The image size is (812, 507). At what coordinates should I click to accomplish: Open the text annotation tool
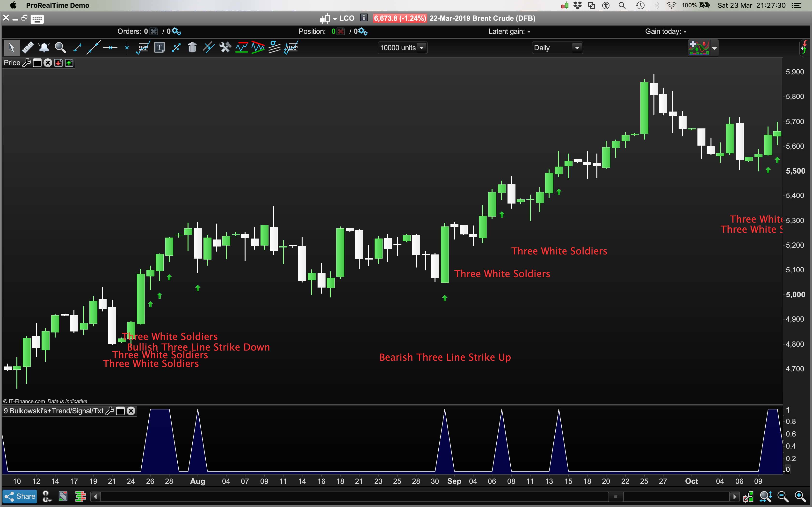coord(159,47)
